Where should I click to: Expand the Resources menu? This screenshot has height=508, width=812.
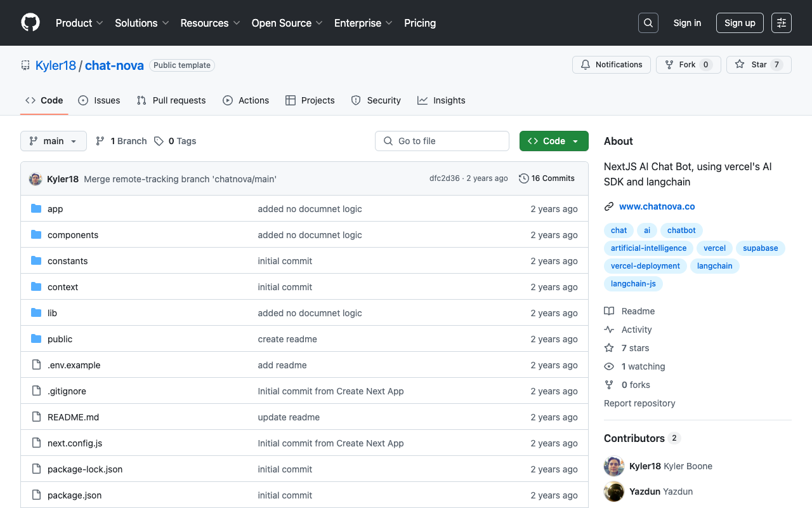tap(211, 23)
